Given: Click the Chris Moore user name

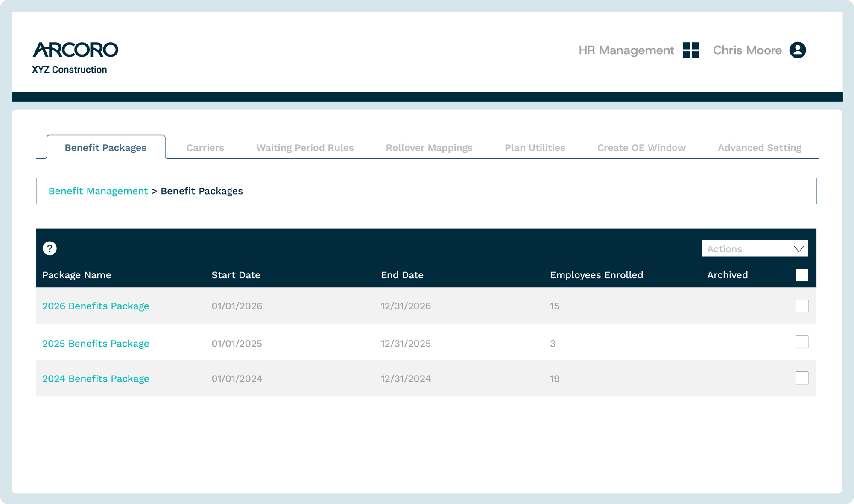Looking at the screenshot, I should [x=747, y=50].
